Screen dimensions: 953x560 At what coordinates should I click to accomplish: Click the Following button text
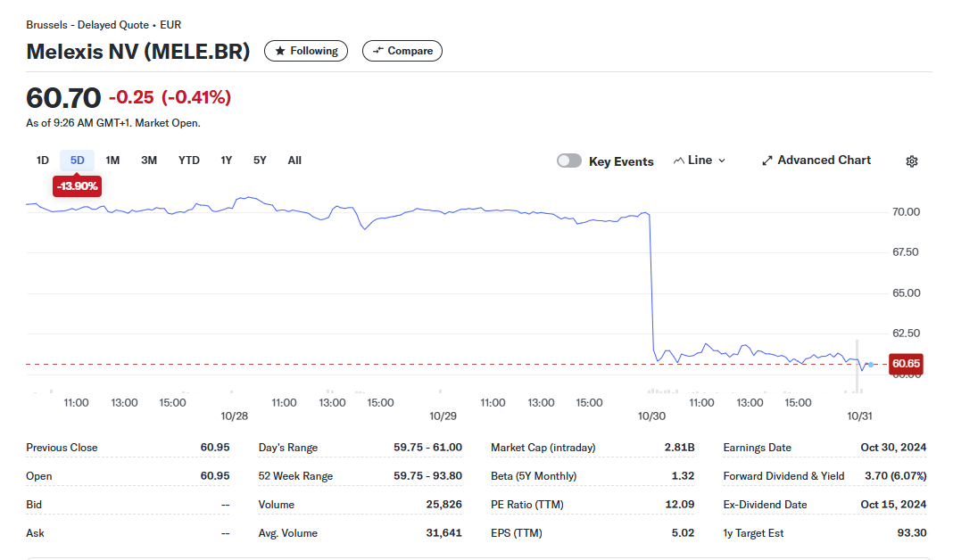(x=314, y=51)
